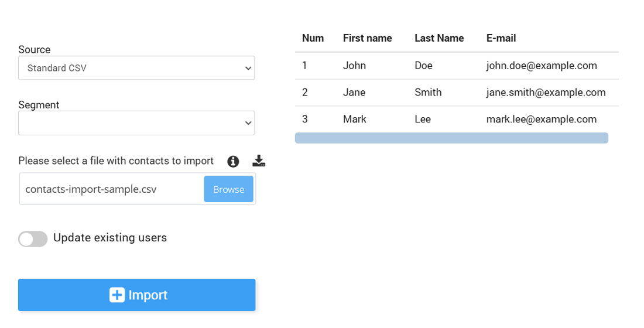The width and height of the screenshot is (644, 328).
Task: Select the Mark first name cell
Action: click(355, 119)
